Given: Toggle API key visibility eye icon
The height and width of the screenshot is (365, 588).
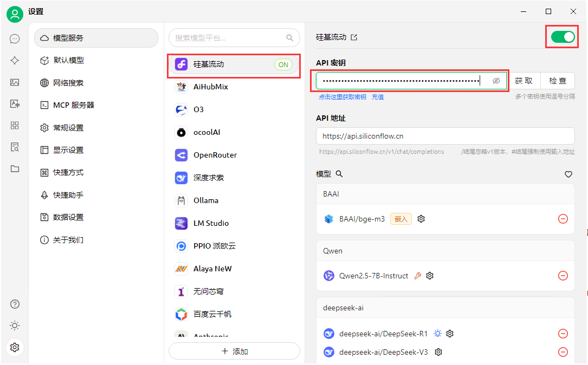Looking at the screenshot, I should pyautogui.click(x=496, y=81).
